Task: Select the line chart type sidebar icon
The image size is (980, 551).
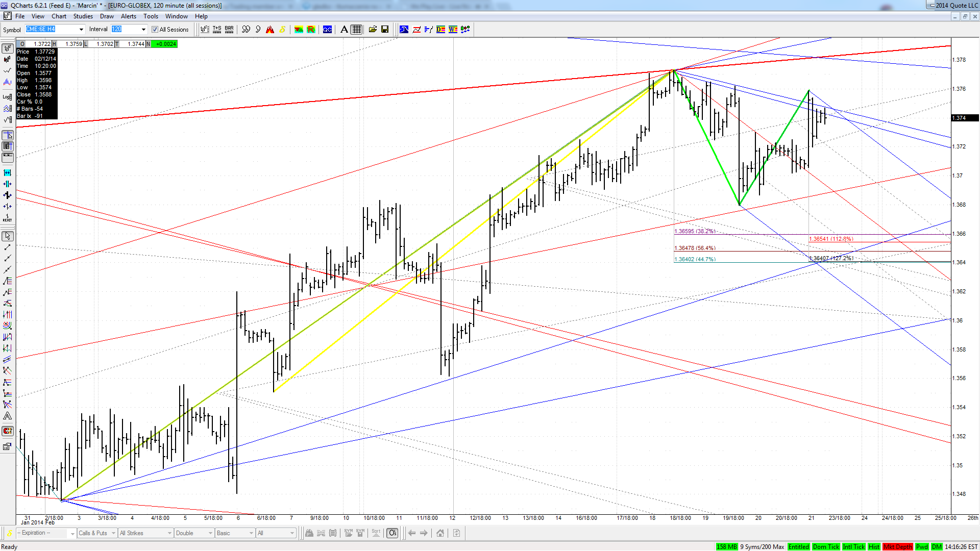Action: point(8,70)
